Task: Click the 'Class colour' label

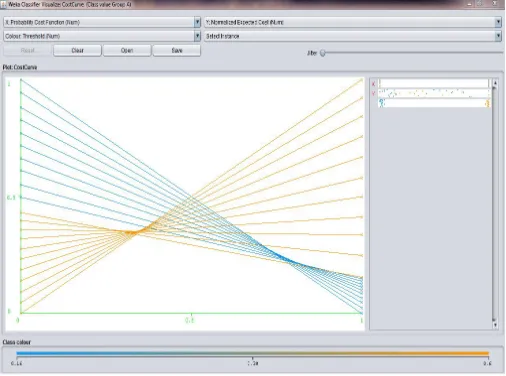Action: click(17, 342)
